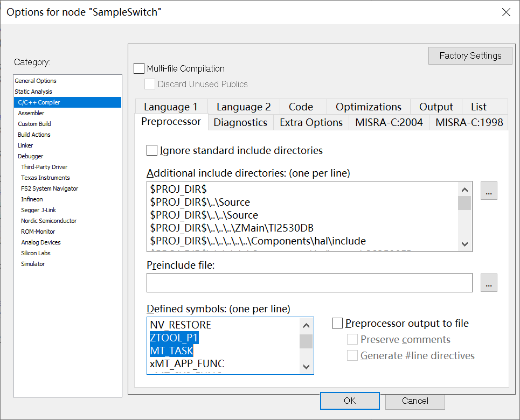Open the MISRA-C:2004 tab
This screenshot has height=420, width=520.
389,122
